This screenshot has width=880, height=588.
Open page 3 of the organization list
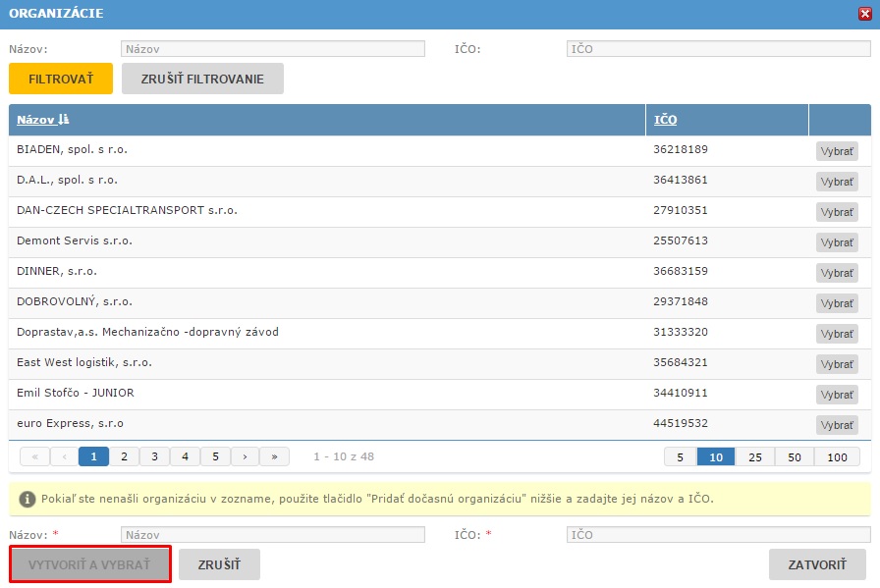click(154, 456)
